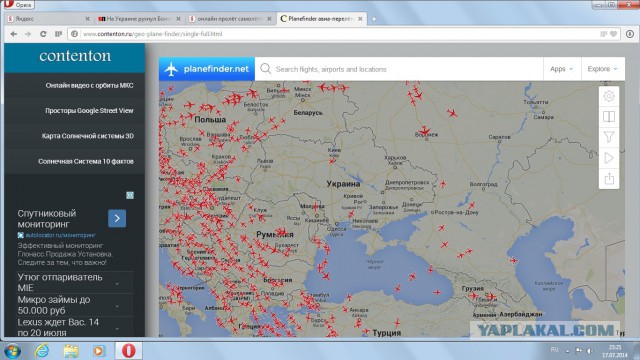Open Онлайн видео с орбиты МКС

[x=89, y=85]
